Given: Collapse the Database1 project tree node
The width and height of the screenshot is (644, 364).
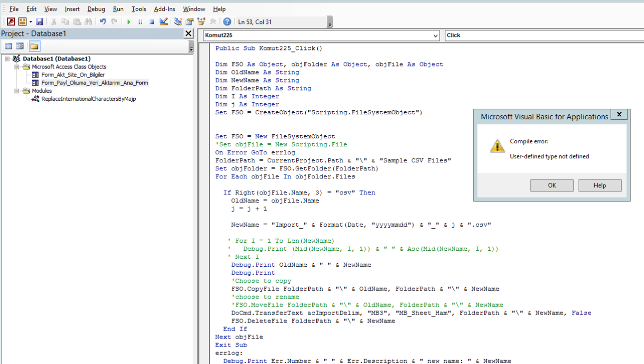Looking at the screenshot, I should pos(7,59).
